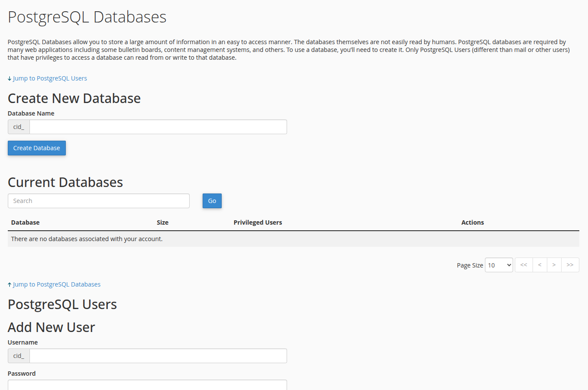The image size is (588, 390).
Task: Click the cid_ prefix beside Database Name
Action: point(19,127)
